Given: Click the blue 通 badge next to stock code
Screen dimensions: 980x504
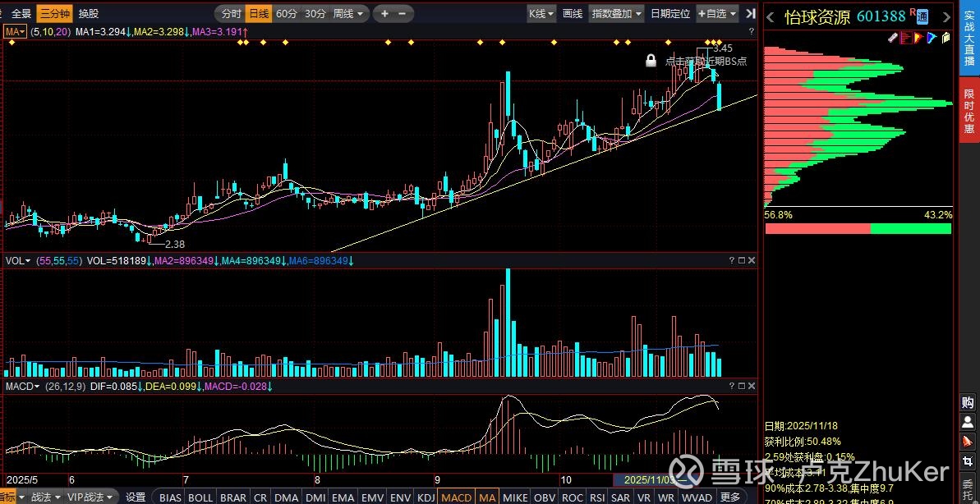Looking at the screenshot, I should (x=922, y=16).
